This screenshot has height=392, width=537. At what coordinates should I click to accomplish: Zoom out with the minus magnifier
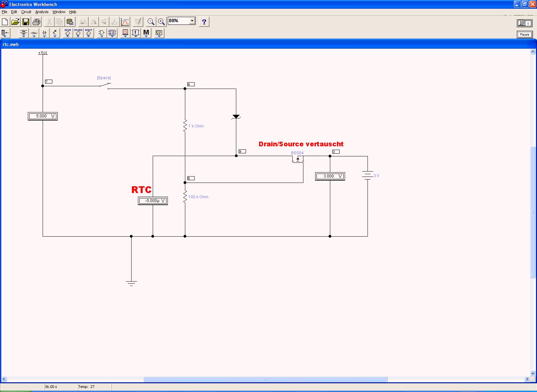[x=151, y=22]
